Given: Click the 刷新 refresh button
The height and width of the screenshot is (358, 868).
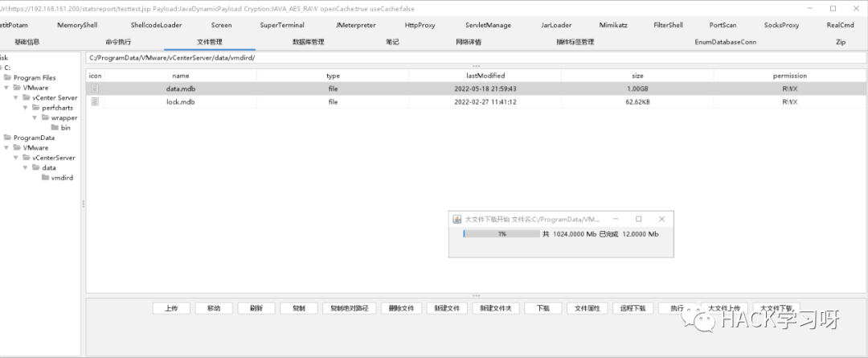Looking at the screenshot, I should point(256,308).
